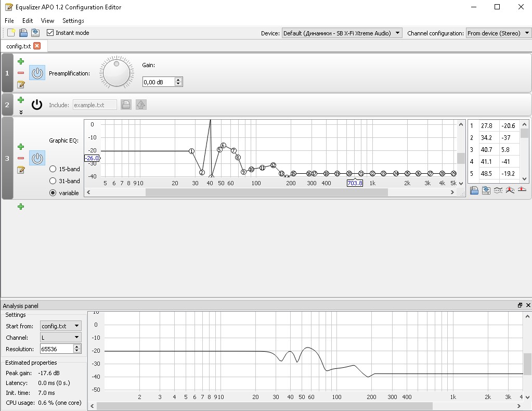This screenshot has height=411, width=532.
Task: Close the Analysis panel
Action: click(528, 305)
